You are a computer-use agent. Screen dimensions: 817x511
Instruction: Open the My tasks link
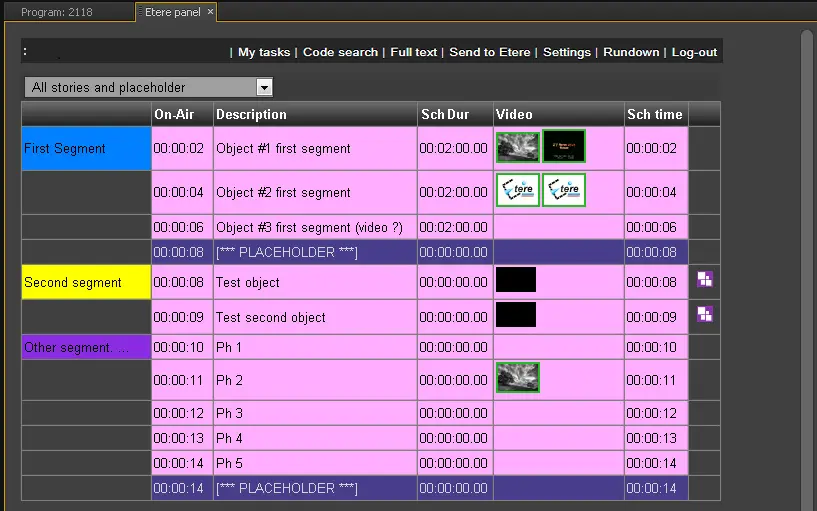pos(264,52)
